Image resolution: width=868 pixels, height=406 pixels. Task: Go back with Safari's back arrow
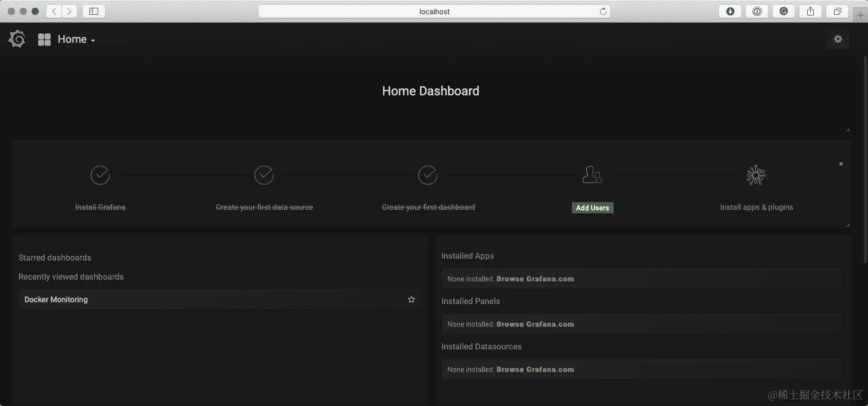pyautogui.click(x=54, y=11)
